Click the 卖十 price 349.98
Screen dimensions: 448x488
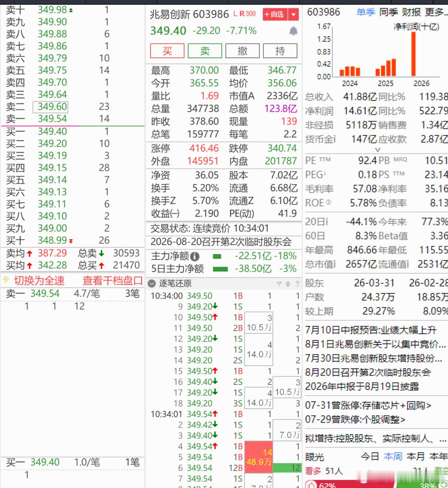point(52,10)
